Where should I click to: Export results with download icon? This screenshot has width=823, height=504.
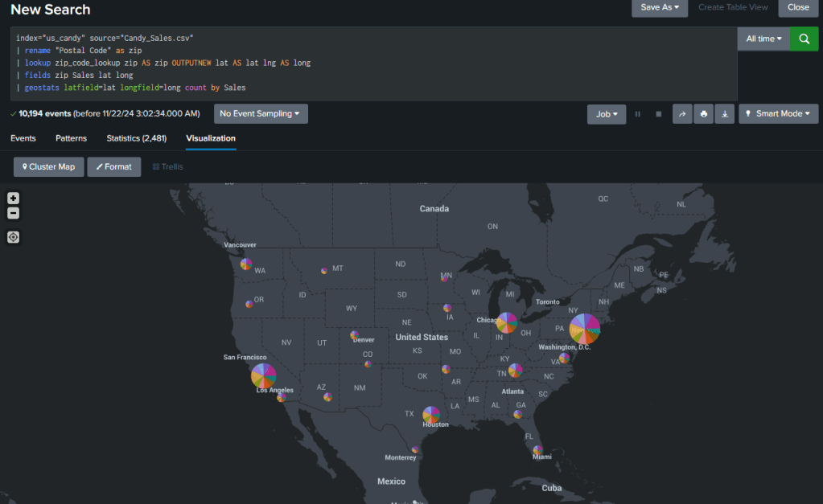tap(725, 114)
